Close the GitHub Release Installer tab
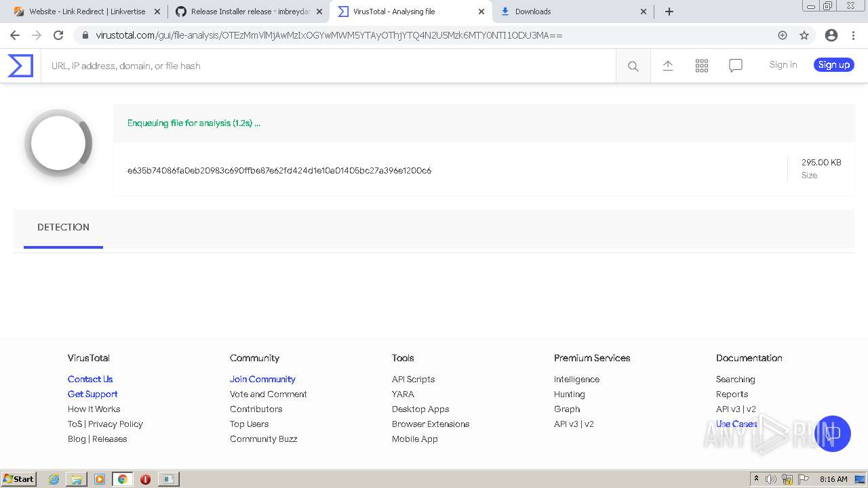 coord(319,12)
